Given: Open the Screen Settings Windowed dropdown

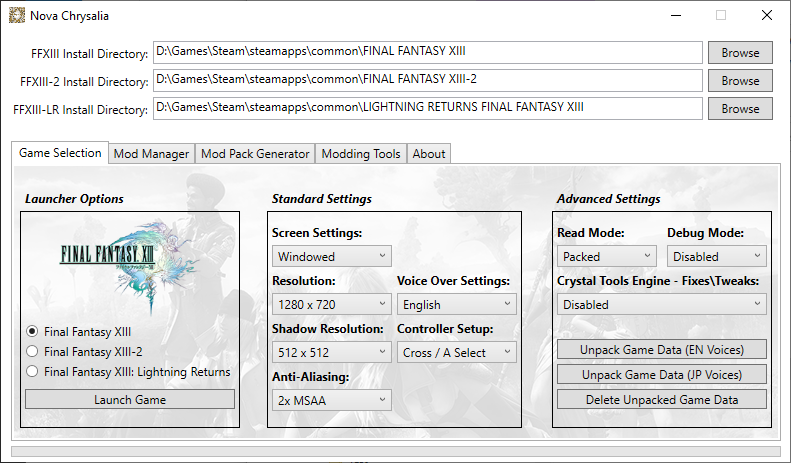Looking at the screenshot, I should [x=331, y=256].
